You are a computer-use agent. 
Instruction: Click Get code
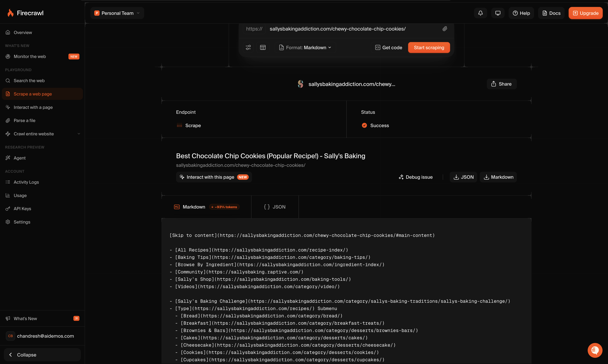[x=389, y=47]
